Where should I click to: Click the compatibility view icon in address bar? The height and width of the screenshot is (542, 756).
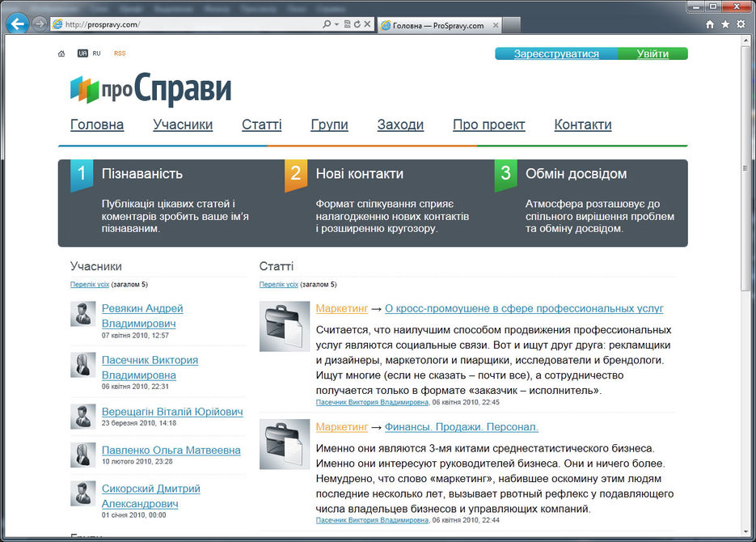tap(347, 24)
